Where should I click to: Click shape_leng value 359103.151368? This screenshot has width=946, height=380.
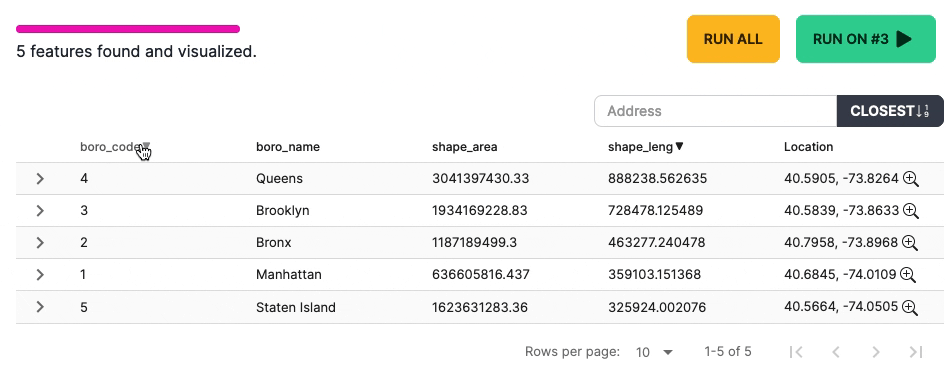click(x=655, y=274)
